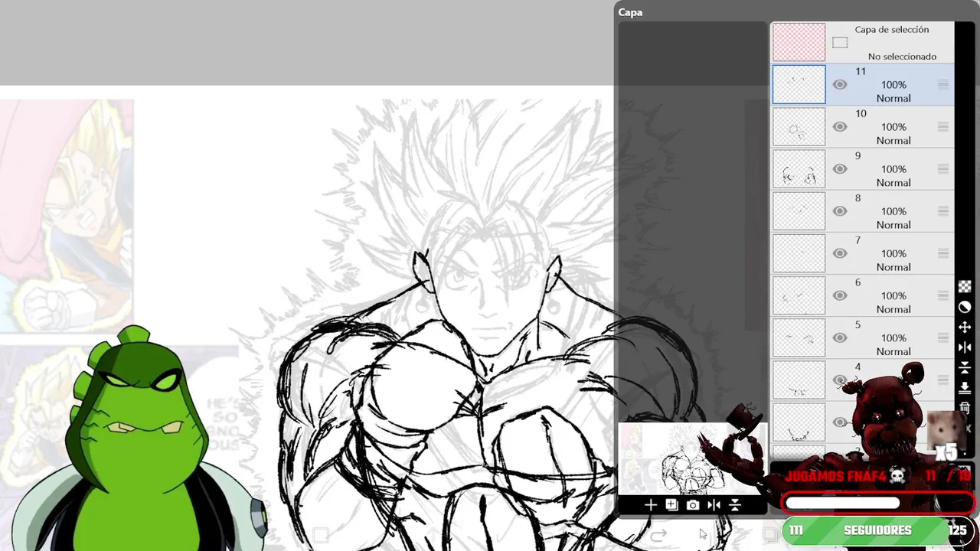Image resolution: width=980 pixels, height=551 pixels.
Task: Click '100%' opacity of layer 10
Action: [x=893, y=127]
